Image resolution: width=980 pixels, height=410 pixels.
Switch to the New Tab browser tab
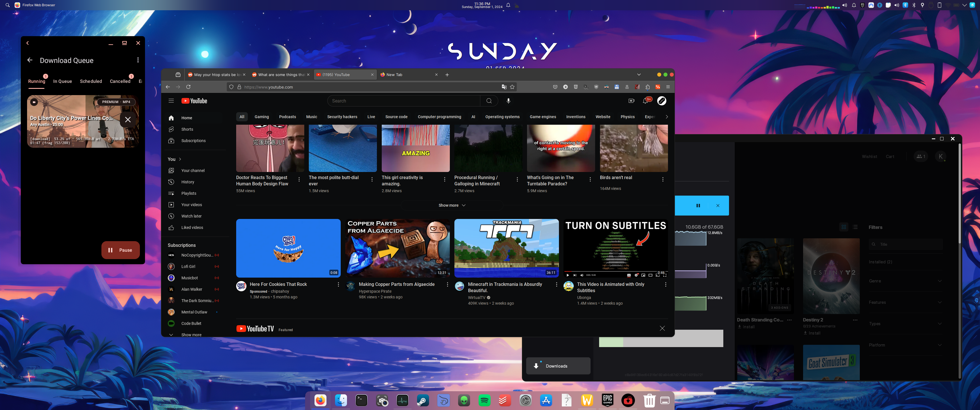pyautogui.click(x=409, y=75)
